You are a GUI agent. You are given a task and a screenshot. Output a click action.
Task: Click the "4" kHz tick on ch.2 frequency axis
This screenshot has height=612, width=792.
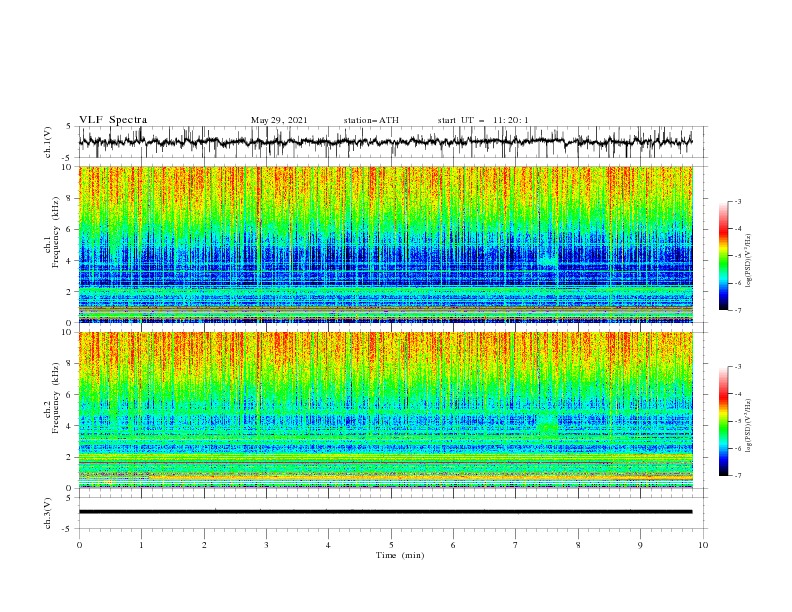click(x=70, y=426)
